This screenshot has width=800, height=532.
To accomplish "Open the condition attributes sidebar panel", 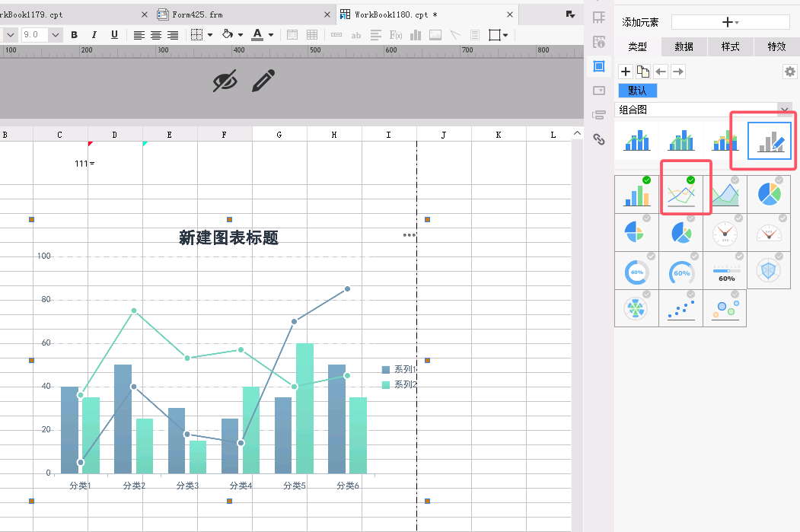I will coord(599,115).
